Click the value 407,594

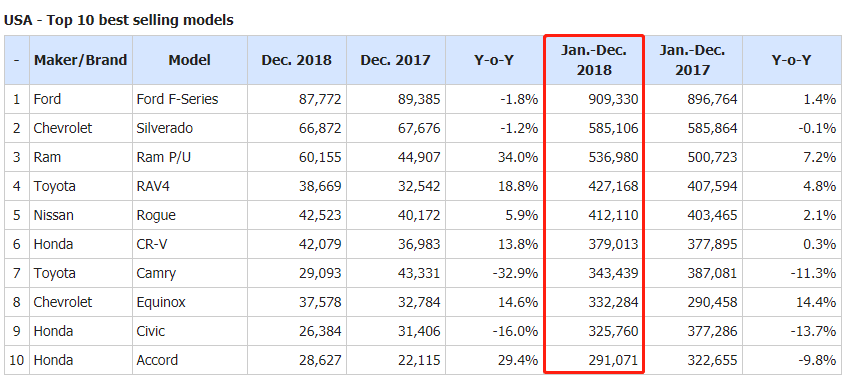coord(712,186)
